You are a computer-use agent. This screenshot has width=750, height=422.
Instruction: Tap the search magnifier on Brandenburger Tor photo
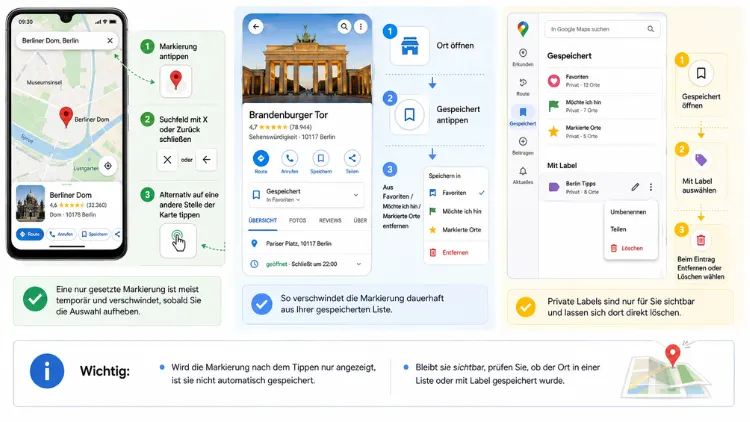(344, 26)
